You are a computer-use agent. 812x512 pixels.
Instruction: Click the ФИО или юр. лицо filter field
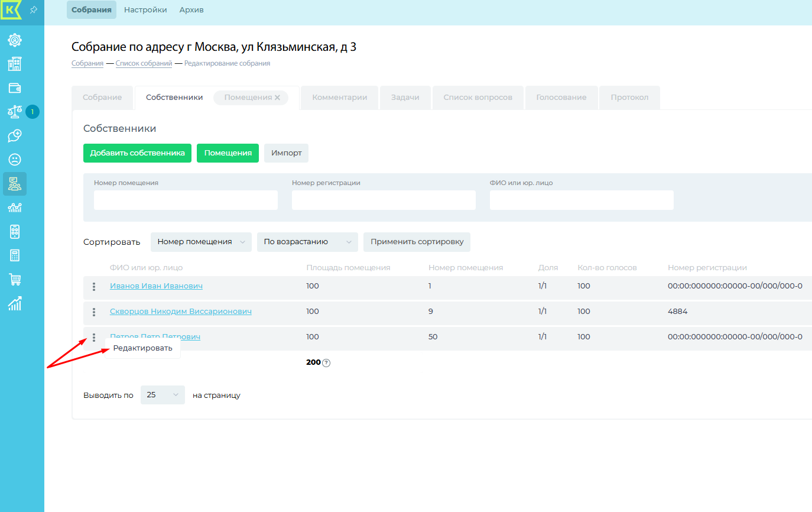click(581, 200)
